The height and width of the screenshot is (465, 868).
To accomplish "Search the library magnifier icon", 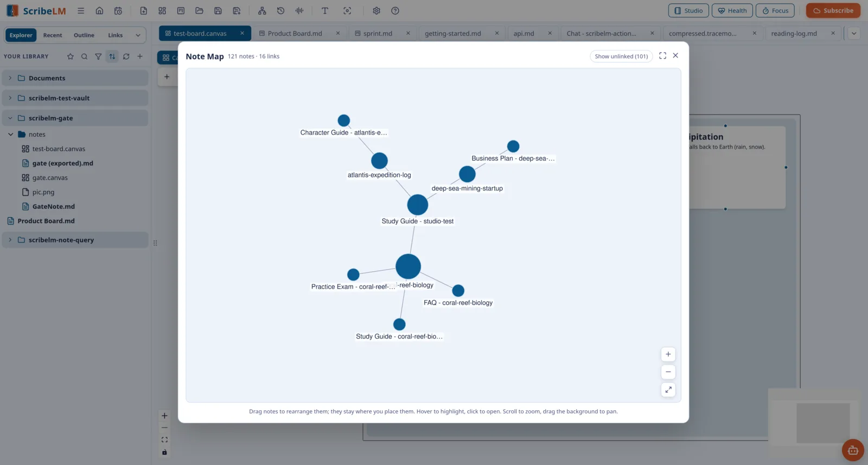I will tap(84, 56).
